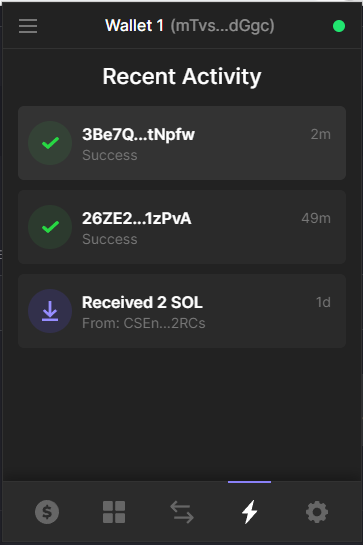The width and height of the screenshot is (363, 545).
Task: Open the 26ZE2...1zPvA transaction
Action: pos(182,227)
